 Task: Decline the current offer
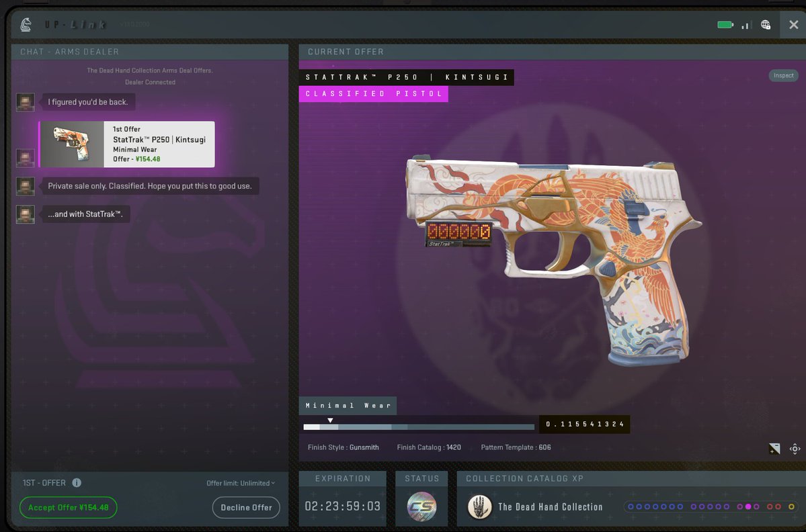(246, 507)
